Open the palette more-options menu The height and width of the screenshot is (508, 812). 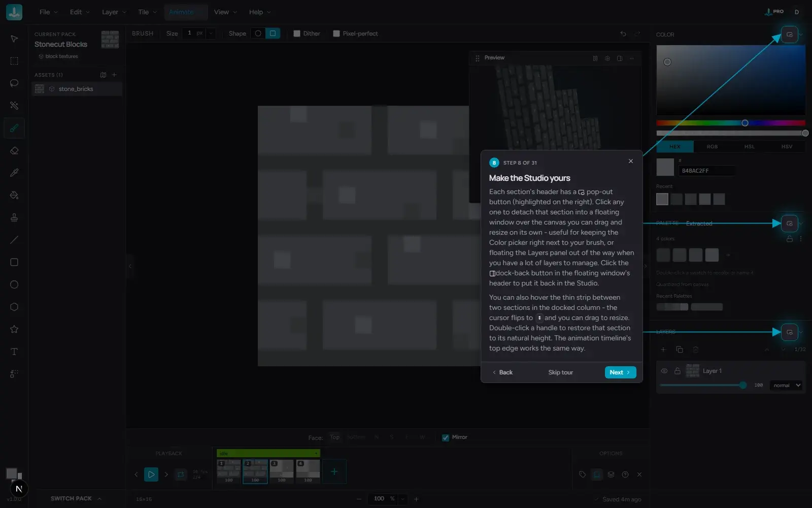pos(801,239)
